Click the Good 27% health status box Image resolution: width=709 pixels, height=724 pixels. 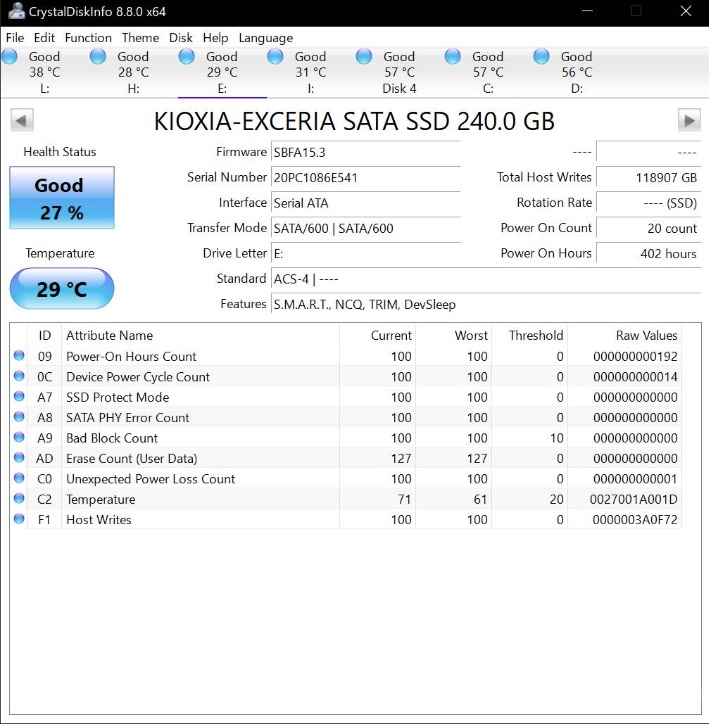pyautogui.click(x=62, y=198)
